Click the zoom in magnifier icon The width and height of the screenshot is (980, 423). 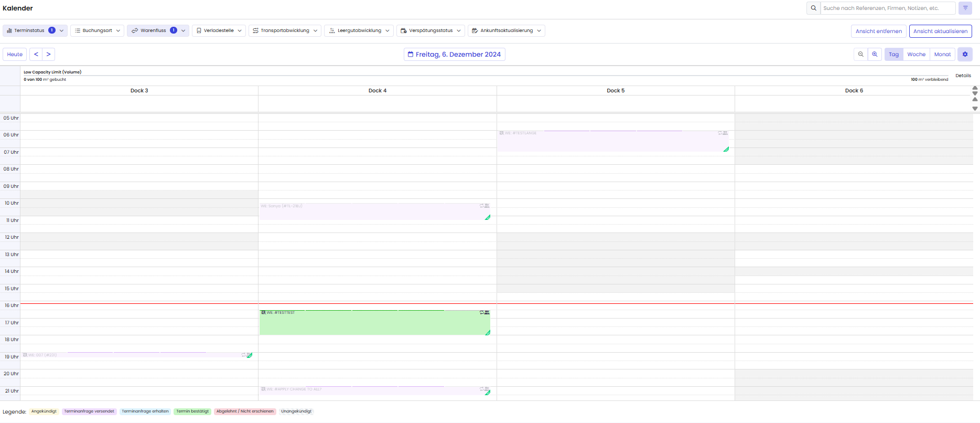pos(875,55)
